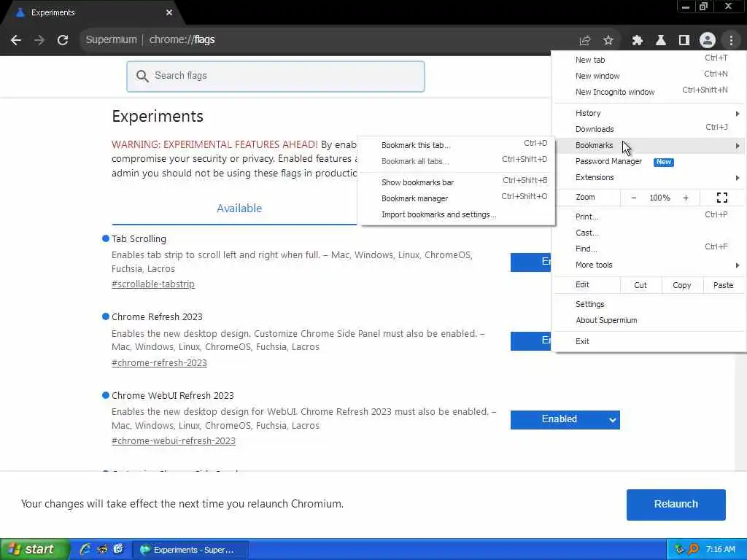Close the Experiments tab

click(169, 12)
